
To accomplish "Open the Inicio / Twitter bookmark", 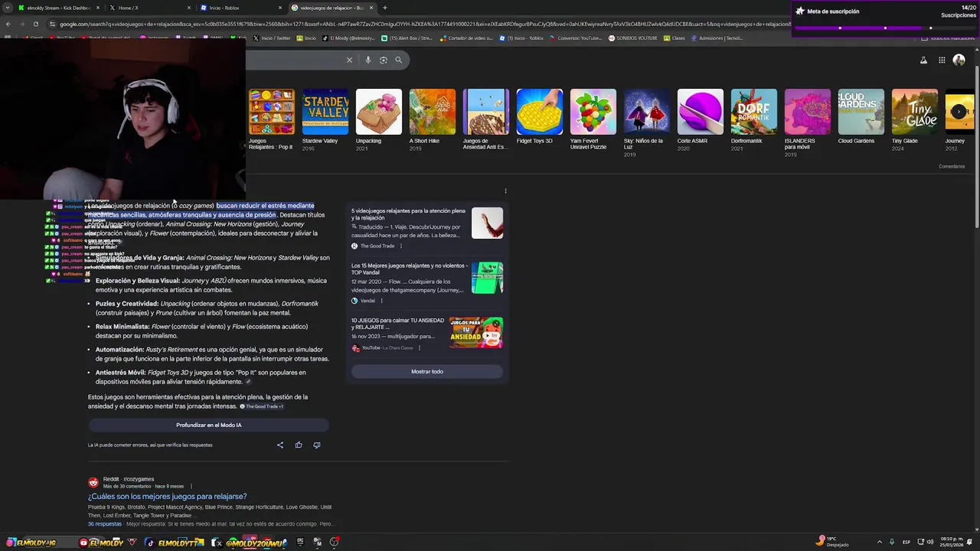I will tap(273, 37).
